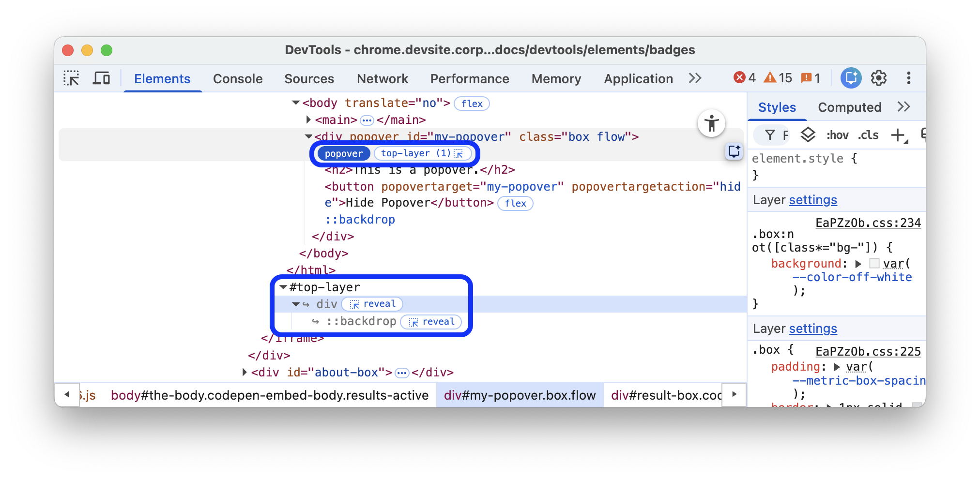
Task: Open the customize DevTools three-dot menu
Action: (x=909, y=78)
